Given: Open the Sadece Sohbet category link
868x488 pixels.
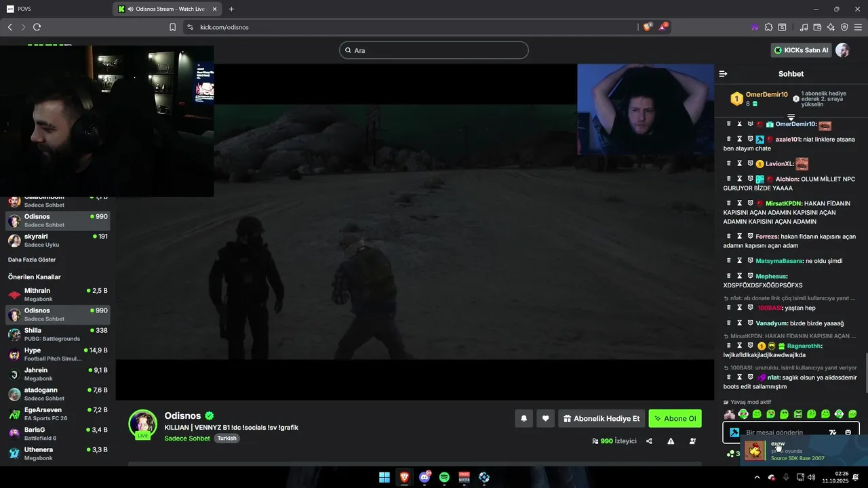Looking at the screenshot, I should click(187, 439).
